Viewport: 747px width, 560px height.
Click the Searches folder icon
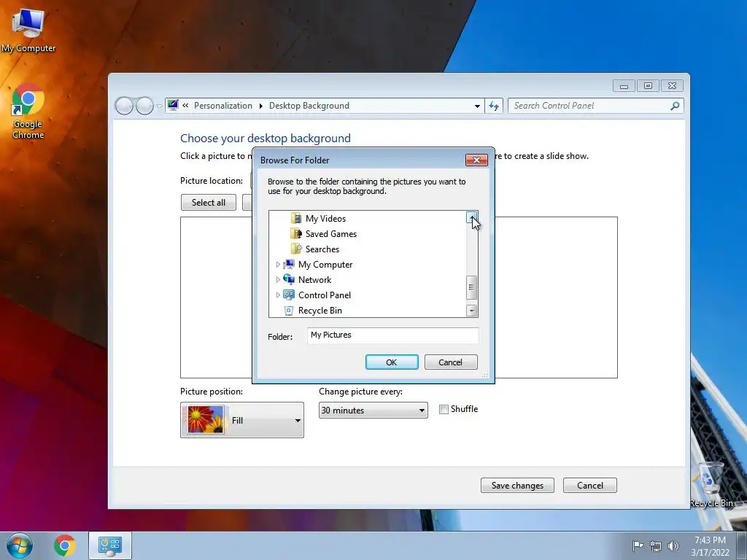[296, 249]
